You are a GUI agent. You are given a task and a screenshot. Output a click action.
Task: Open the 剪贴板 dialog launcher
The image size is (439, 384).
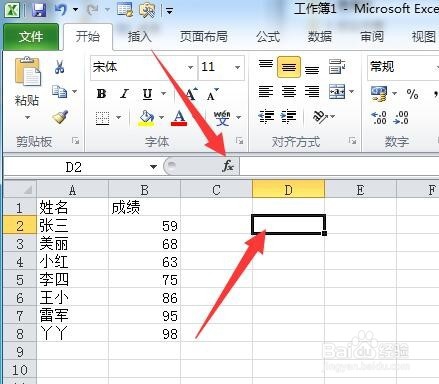coord(76,141)
